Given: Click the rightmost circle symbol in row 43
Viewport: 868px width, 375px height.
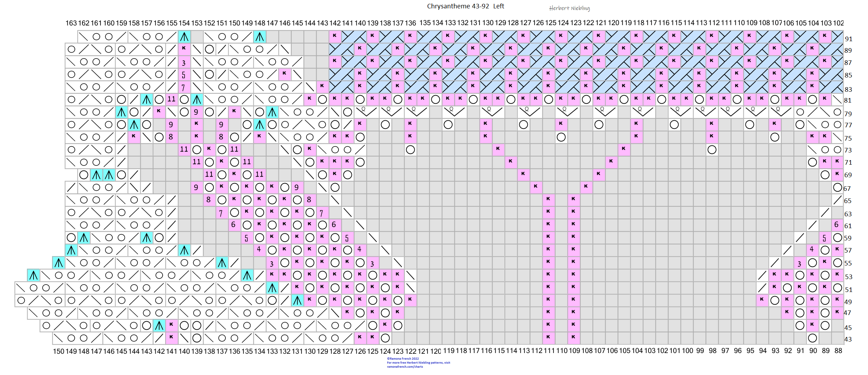Looking at the screenshot, I should tap(813, 338).
